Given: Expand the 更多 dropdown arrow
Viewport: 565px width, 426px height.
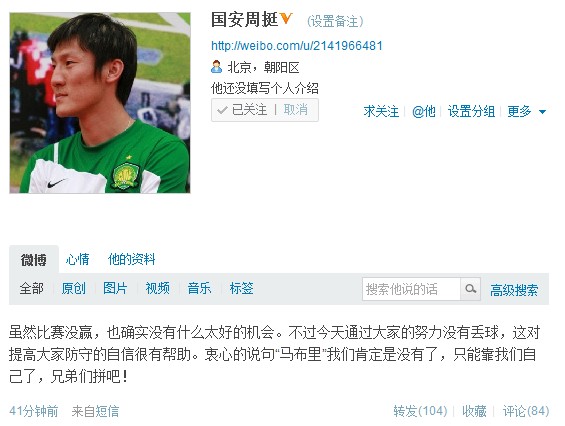Looking at the screenshot, I should pyautogui.click(x=542, y=112).
